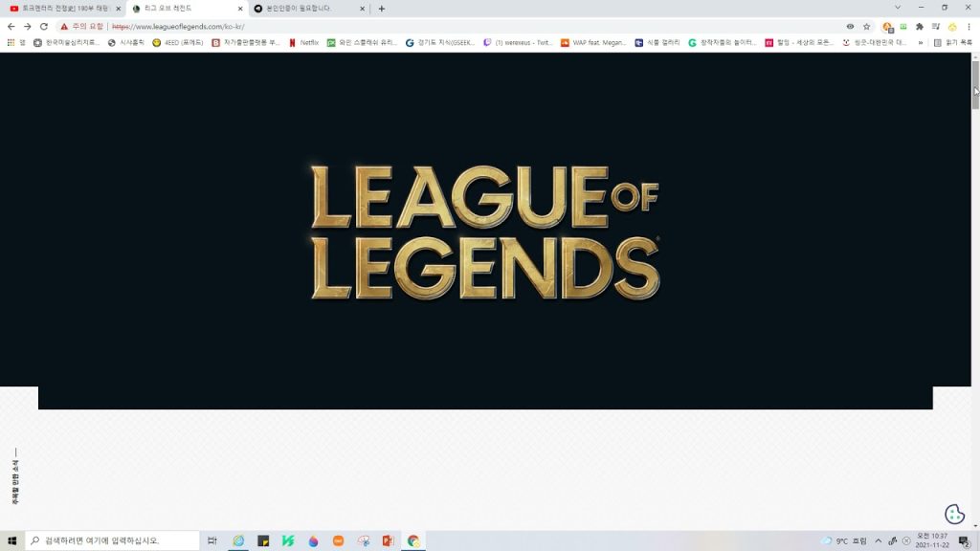Open the Task View taskbar icon
The width and height of the screenshot is (980, 551).
(x=212, y=540)
